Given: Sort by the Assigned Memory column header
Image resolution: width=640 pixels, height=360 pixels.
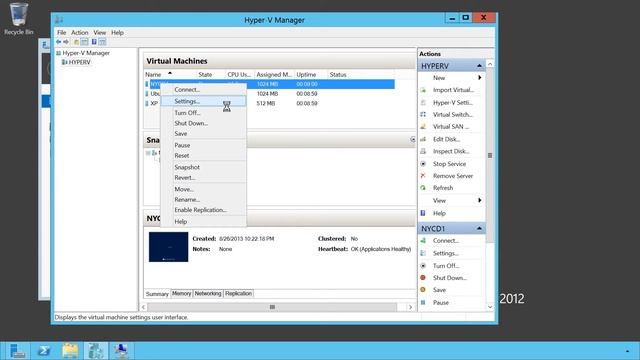Looking at the screenshot, I should (274, 75).
